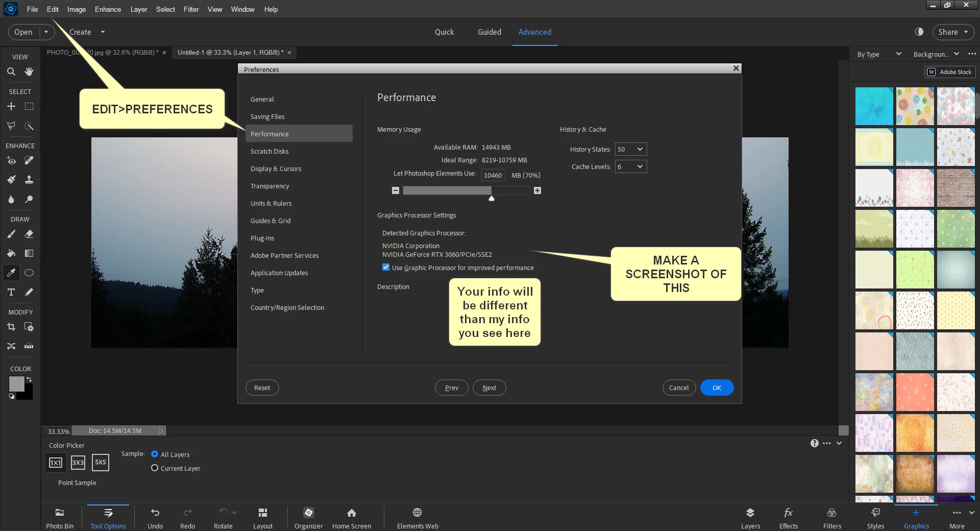Expand the Open recent files arrow
The height and width of the screenshot is (531, 980).
click(46, 32)
